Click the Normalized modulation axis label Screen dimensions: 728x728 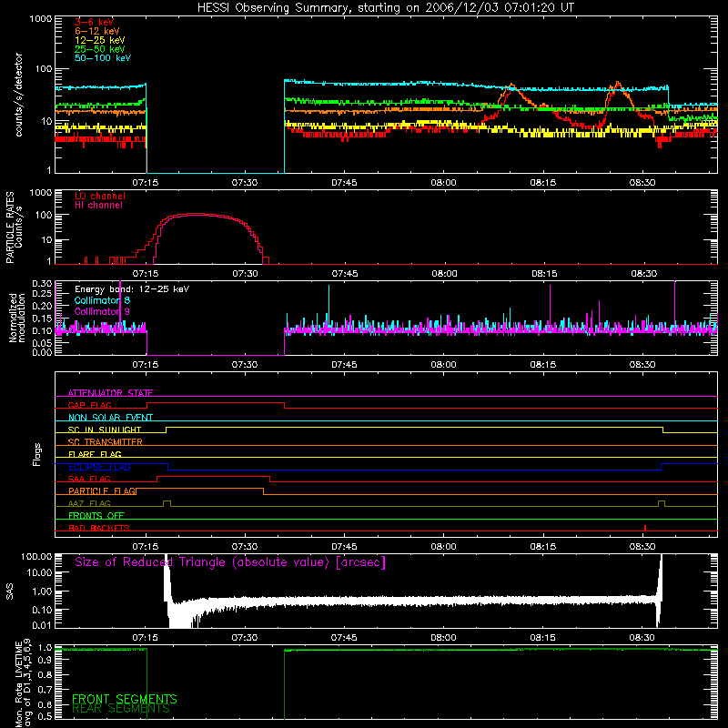coord(16,318)
